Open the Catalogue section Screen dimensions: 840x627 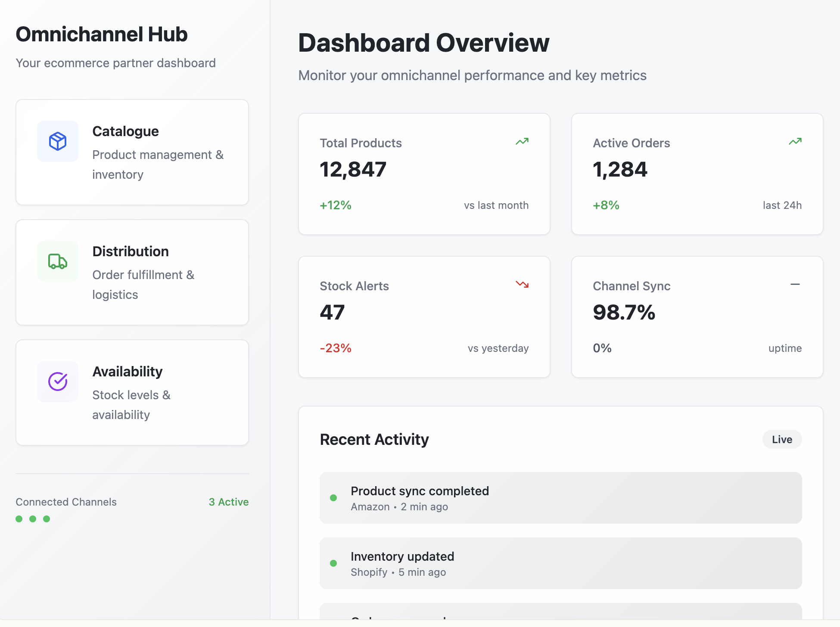132,152
